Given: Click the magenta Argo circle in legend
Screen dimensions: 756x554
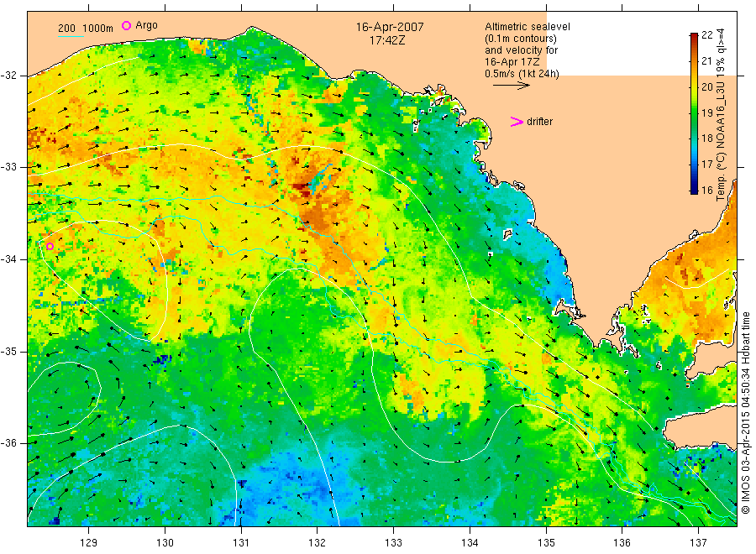Looking at the screenshot, I should point(126,25).
